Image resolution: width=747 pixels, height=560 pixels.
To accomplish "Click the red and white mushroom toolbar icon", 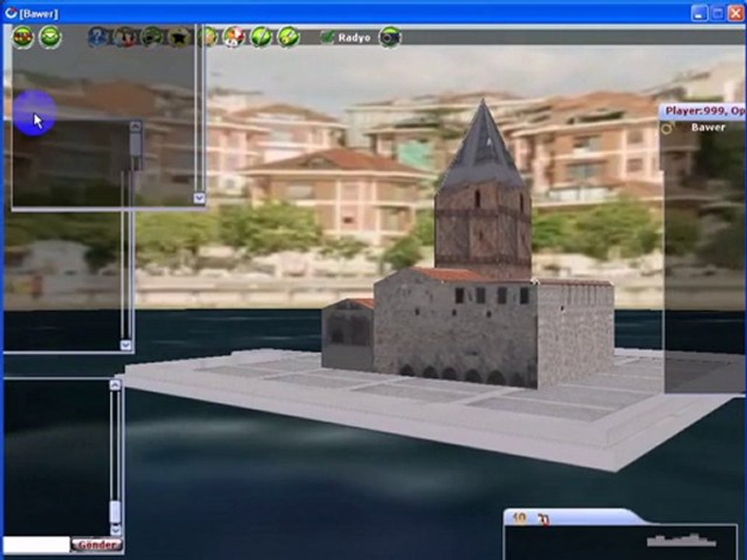I will [234, 37].
